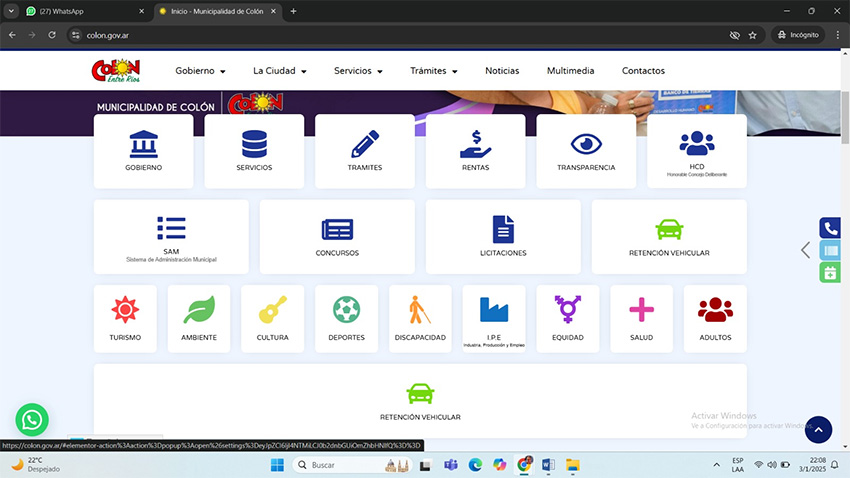Select the Salud pink cross icon

(x=641, y=318)
